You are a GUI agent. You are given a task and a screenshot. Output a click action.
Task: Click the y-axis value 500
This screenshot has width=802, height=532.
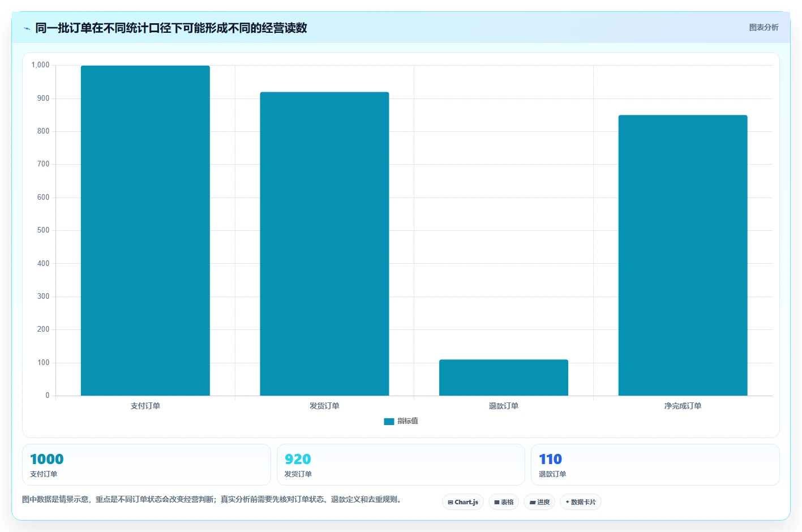[x=43, y=230]
